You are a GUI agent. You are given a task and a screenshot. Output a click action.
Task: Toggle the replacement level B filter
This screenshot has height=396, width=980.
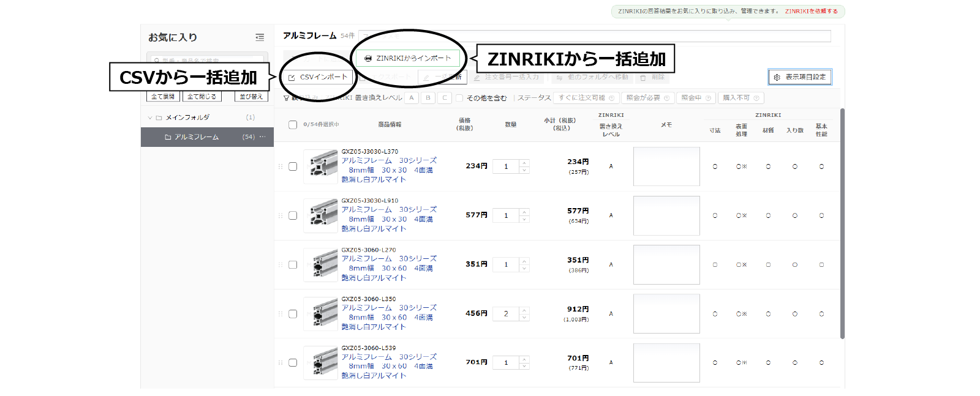pyautogui.click(x=428, y=98)
